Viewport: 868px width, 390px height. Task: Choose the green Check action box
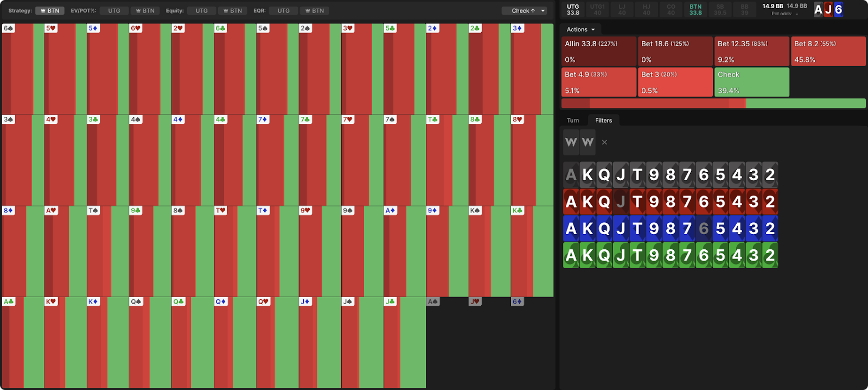[x=751, y=82]
